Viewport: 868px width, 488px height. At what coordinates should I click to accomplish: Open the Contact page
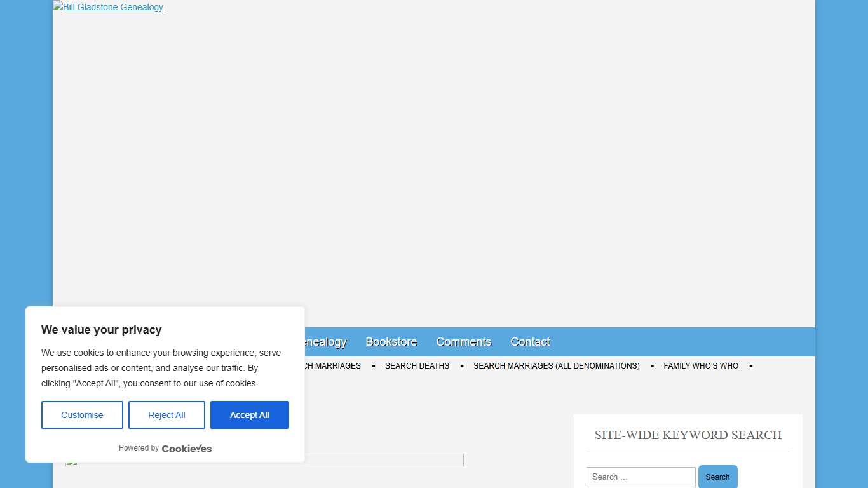click(530, 342)
